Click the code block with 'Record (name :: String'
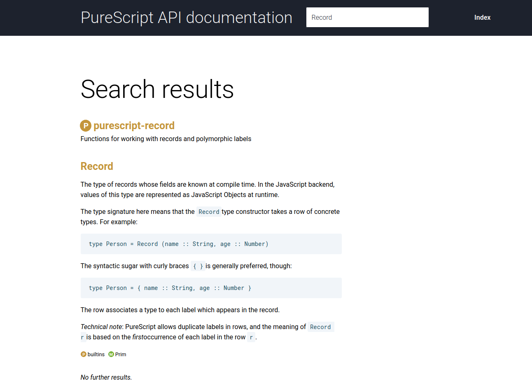 point(211,244)
